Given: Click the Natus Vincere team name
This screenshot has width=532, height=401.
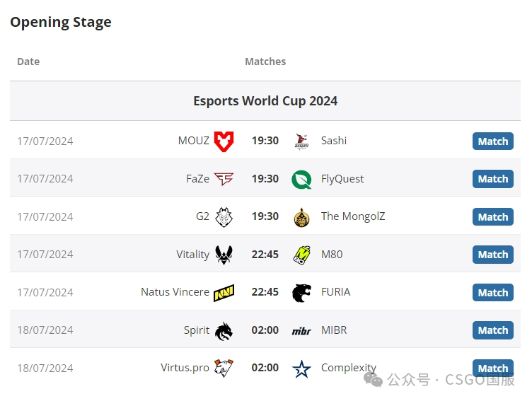Looking at the screenshot, I should pos(175,292).
